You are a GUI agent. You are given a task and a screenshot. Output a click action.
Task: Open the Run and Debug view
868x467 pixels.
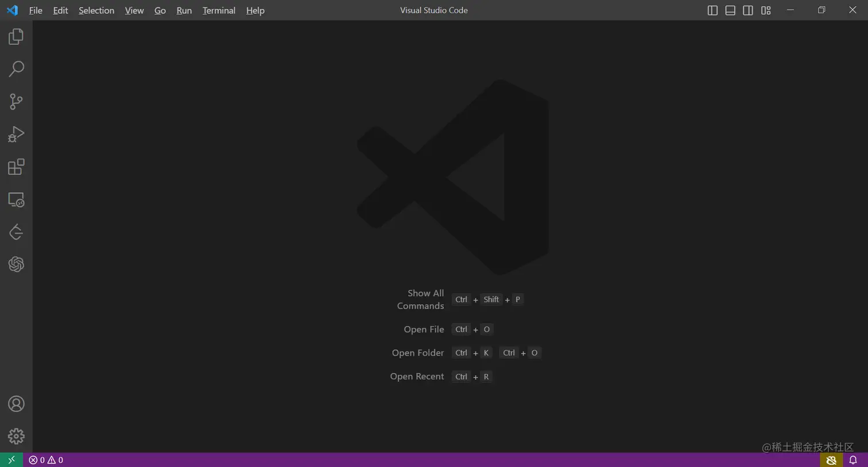coord(16,134)
